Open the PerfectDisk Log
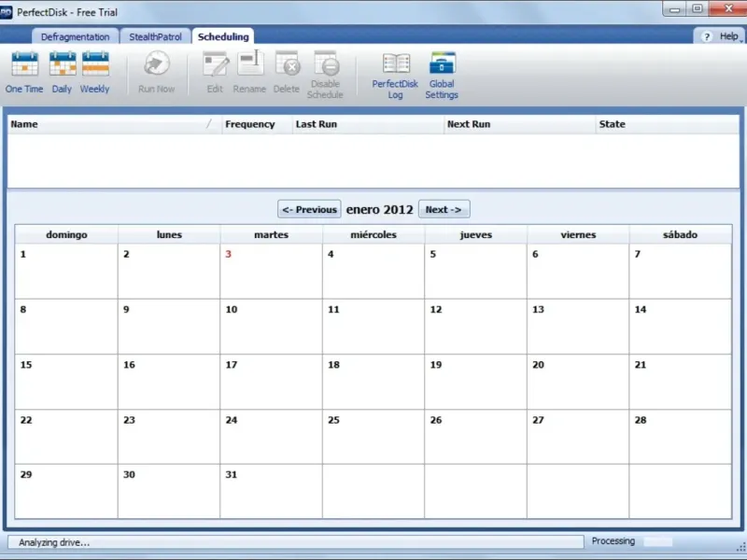The height and width of the screenshot is (560, 747). pyautogui.click(x=395, y=75)
